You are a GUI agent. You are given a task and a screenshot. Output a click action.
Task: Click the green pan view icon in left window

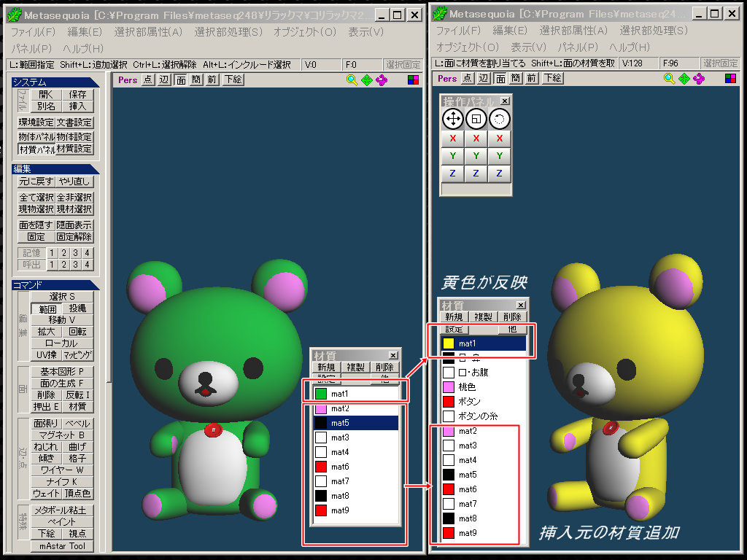(366, 80)
